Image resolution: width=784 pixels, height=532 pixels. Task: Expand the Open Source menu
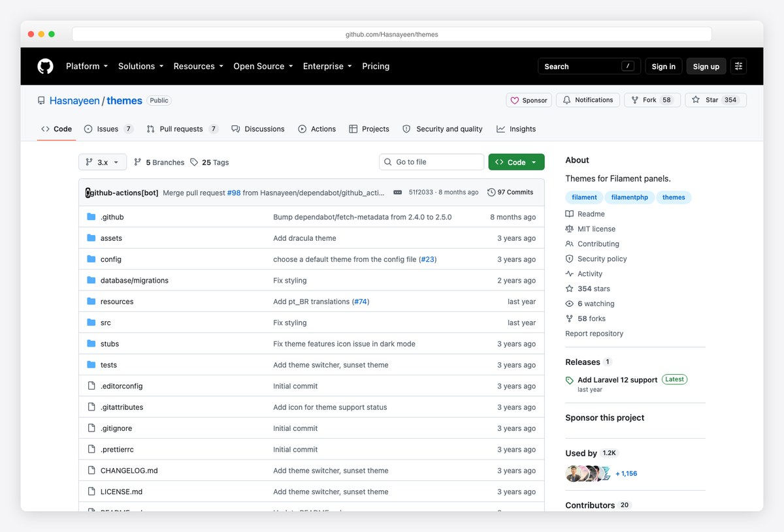[x=263, y=66]
